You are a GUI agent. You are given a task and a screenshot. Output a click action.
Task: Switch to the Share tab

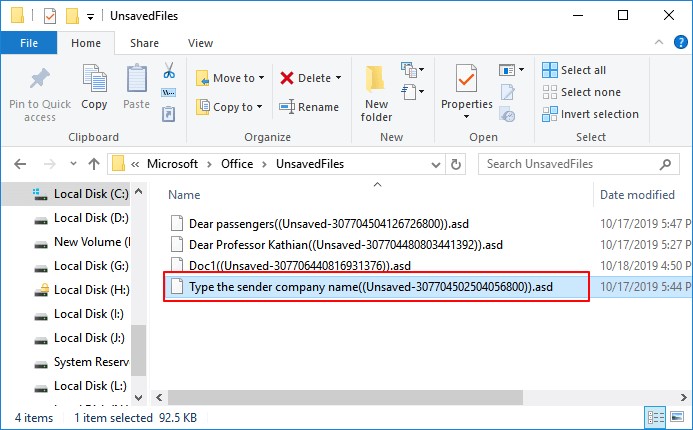coord(144,43)
